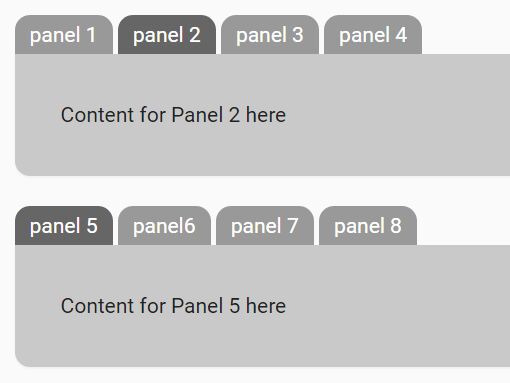Click the 'Panel 2' words in first content area

click(x=206, y=115)
